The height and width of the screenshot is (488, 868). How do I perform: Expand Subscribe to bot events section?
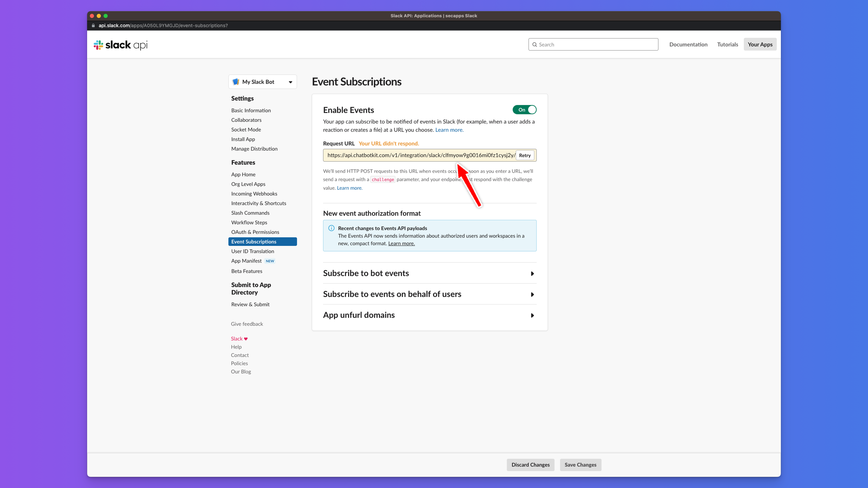[430, 273]
